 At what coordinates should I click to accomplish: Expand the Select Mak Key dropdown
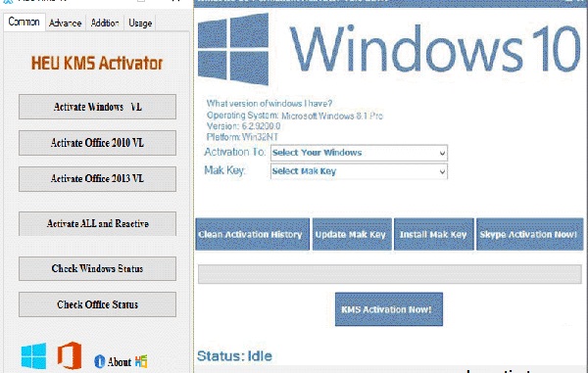pos(359,171)
